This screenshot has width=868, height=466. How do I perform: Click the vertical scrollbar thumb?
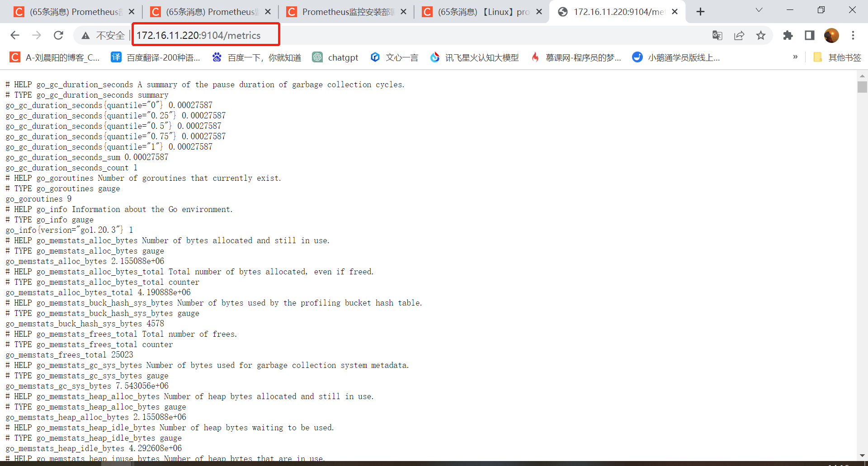[x=862, y=87]
